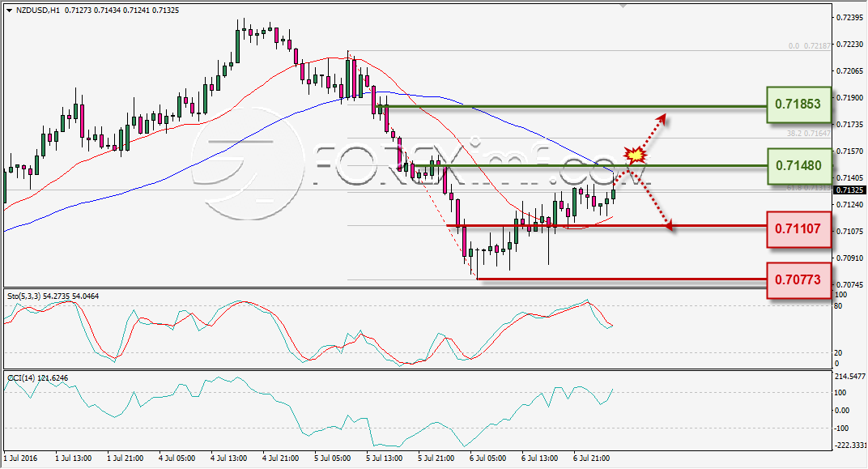Click the stochastic 80 level label
This screenshot has height=469, width=868.
(838, 306)
